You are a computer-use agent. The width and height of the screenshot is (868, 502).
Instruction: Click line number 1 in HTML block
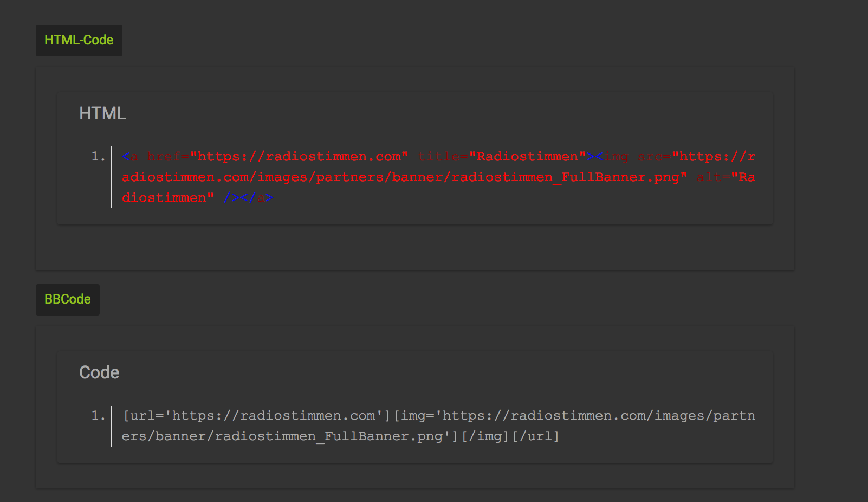(98, 157)
